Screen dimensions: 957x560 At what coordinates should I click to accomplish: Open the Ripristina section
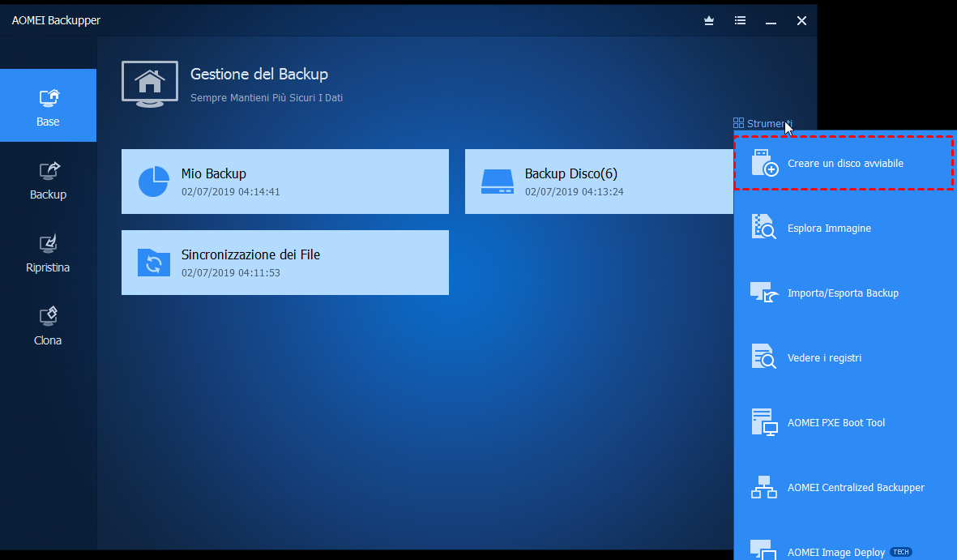[x=48, y=252]
